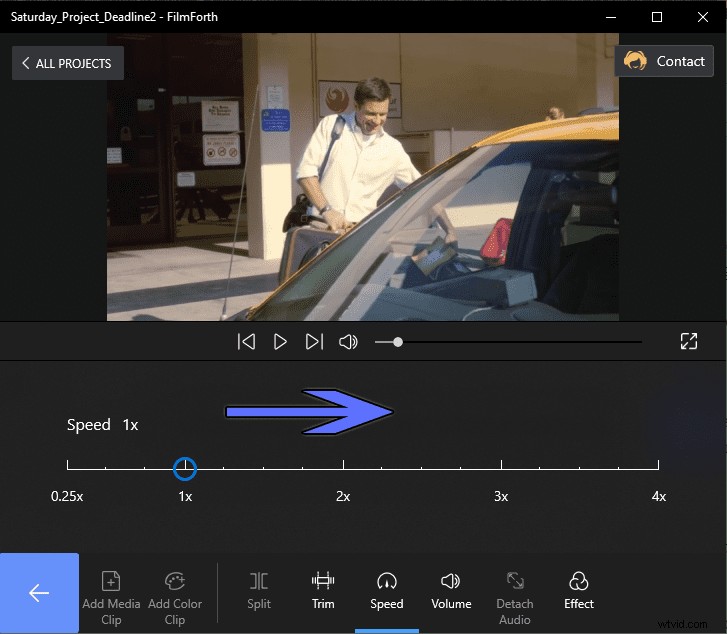Add Media Clip tool
Image resolution: width=727 pixels, height=634 pixels.
pos(111,598)
